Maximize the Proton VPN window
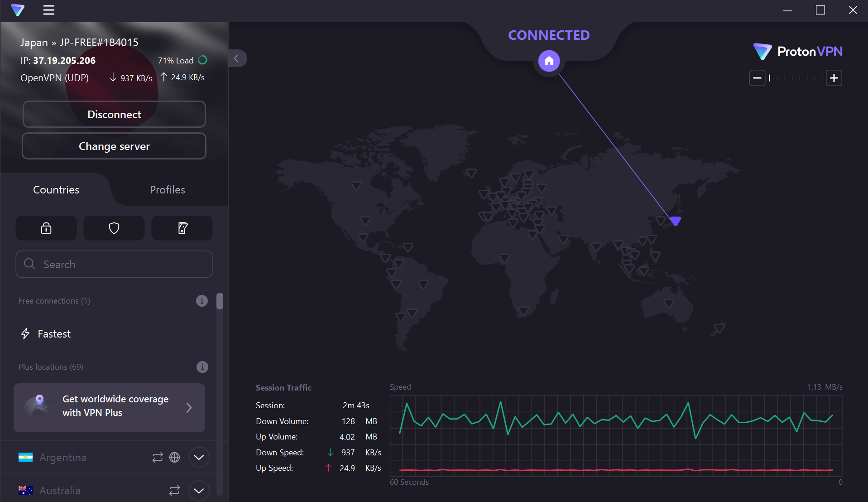 pos(820,10)
